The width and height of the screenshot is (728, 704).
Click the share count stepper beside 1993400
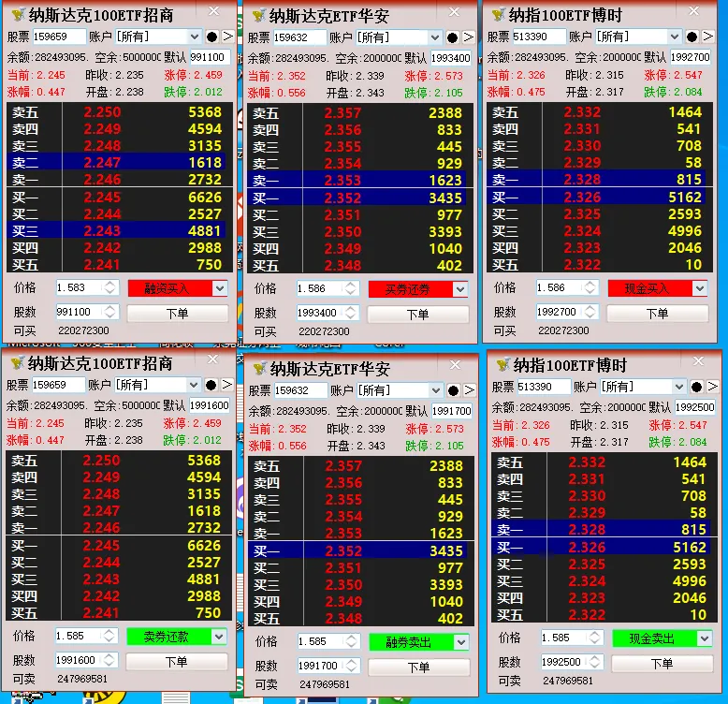351,313
